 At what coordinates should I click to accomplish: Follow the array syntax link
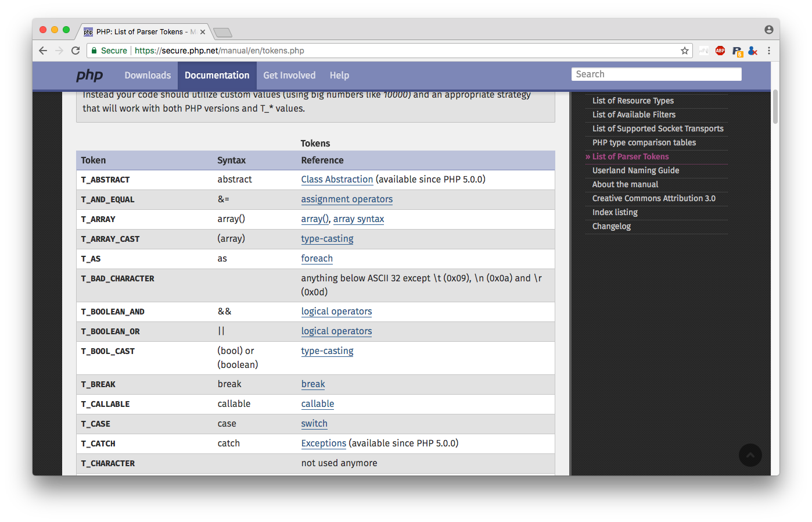(358, 219)
